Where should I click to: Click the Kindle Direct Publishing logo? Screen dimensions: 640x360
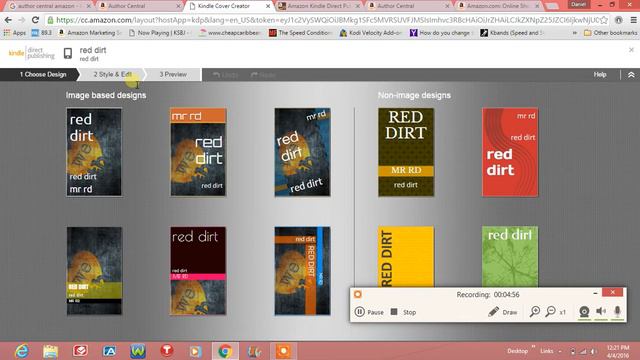[x=31, y=53]
